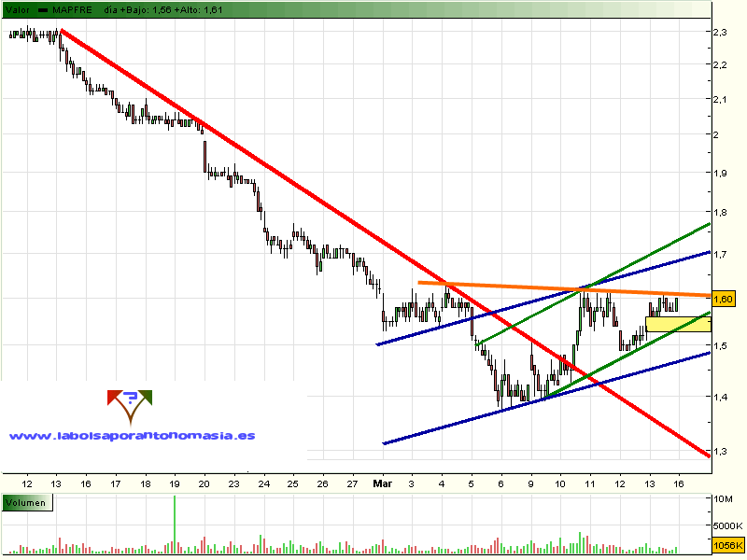Screen dimensions: 747x560
Task: Click the 1,8 price axis label
Action: click(x=719, y=213)
